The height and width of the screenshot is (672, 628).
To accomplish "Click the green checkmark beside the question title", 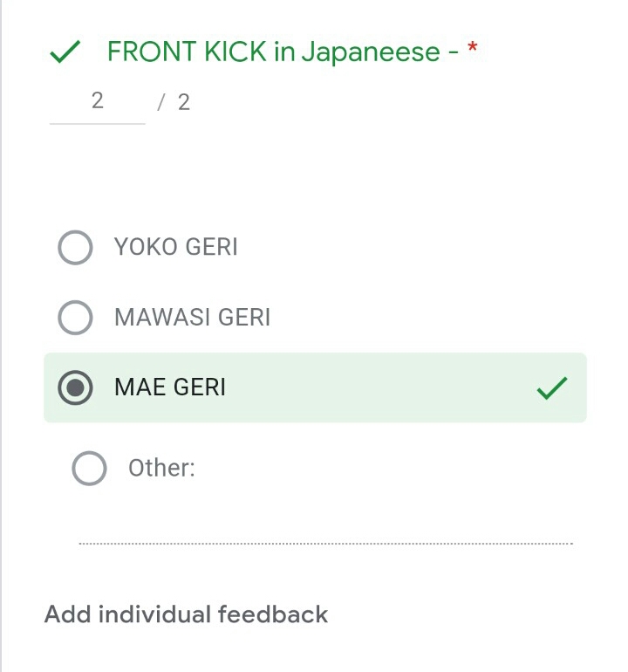I will click(x=65, y=53).
